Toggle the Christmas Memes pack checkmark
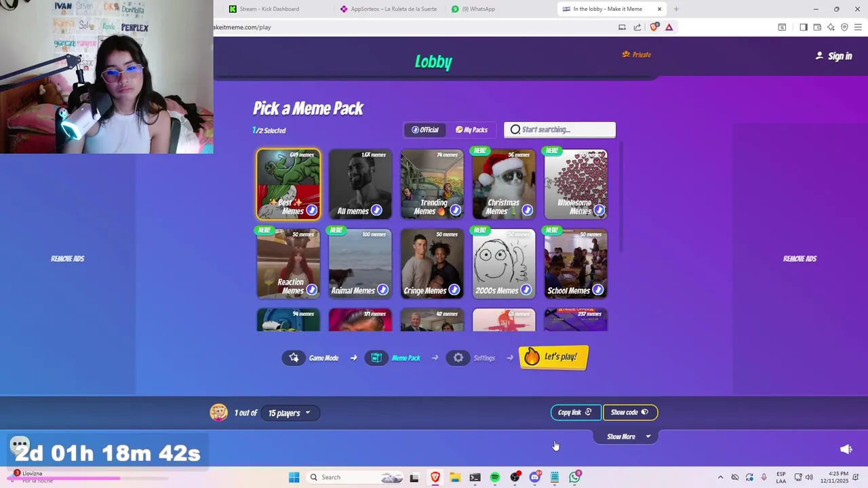 [x=527, y=211]
